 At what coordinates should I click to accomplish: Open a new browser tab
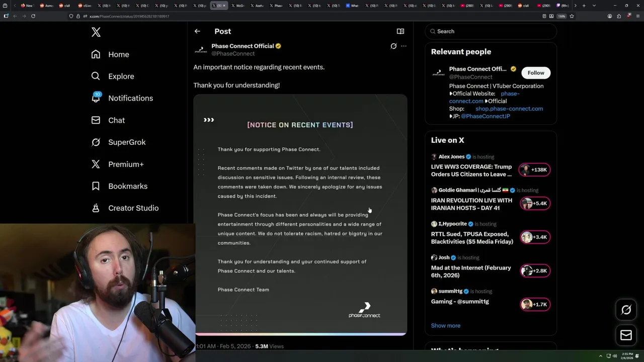pos(584,6)
